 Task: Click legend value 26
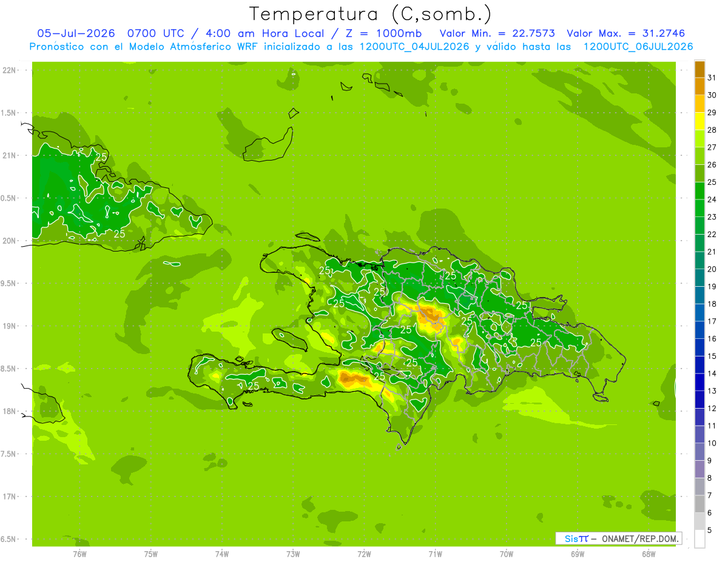tap(712, 165)
